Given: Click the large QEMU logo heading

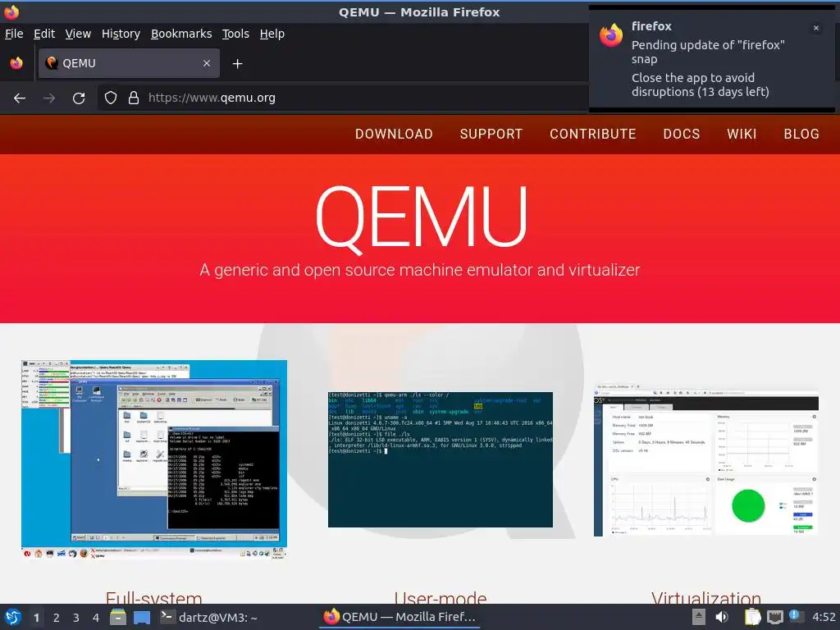Looking at the screenshot, I should (421, 218).
